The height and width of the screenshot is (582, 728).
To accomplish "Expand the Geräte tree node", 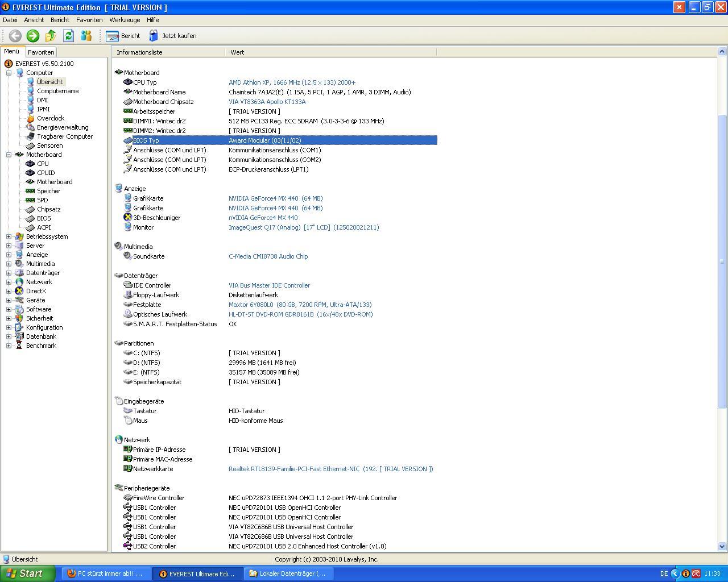I will pyautogui.click(x=9, y=300).
